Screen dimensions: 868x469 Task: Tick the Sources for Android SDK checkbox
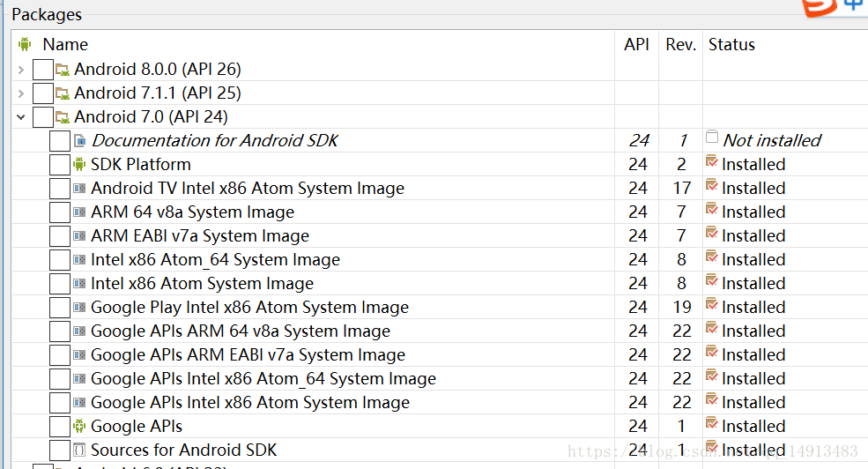tap(60, 450)
